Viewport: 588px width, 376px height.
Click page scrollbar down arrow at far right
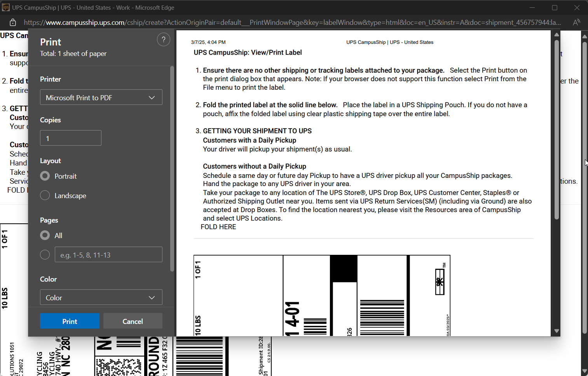585,371
